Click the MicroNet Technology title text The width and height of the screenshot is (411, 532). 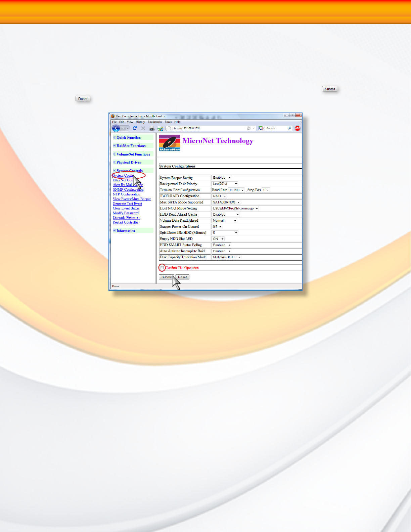click(218, 141)
